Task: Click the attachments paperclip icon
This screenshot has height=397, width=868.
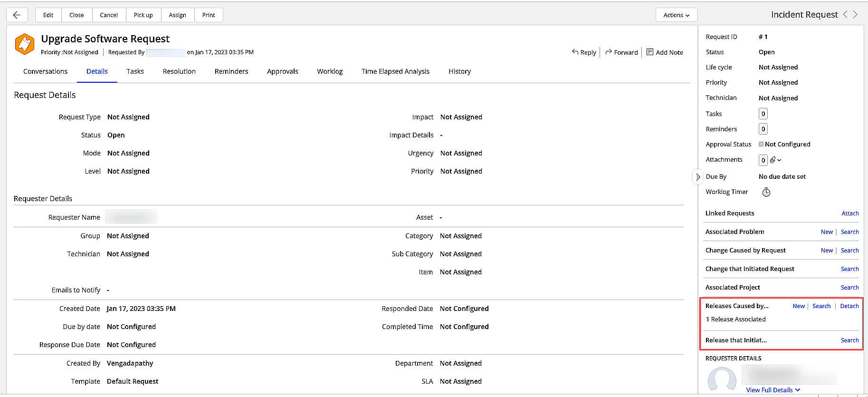Action: coord(773,160)
